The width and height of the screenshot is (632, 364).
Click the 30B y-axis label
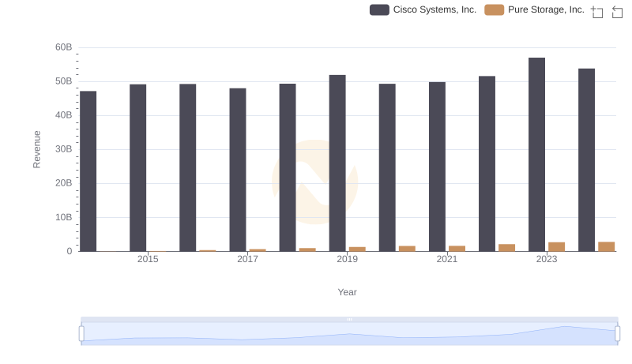point(64,149)
